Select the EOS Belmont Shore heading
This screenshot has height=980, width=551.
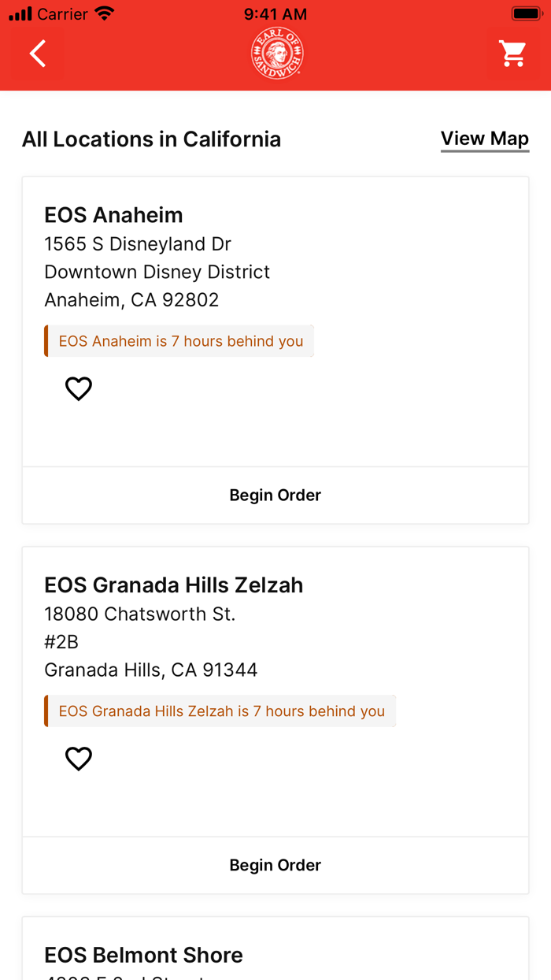pyautogui.click(x=144, y=954)
